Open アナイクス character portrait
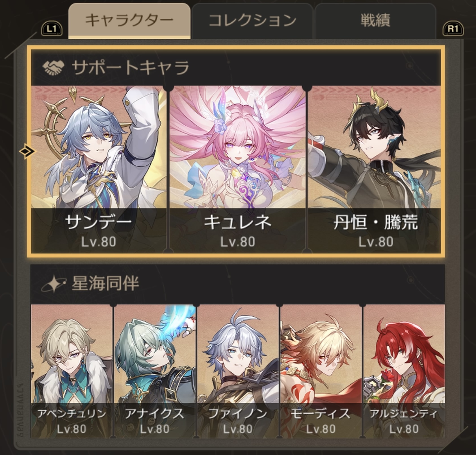476x455 pixels. [x=155, y=371]
